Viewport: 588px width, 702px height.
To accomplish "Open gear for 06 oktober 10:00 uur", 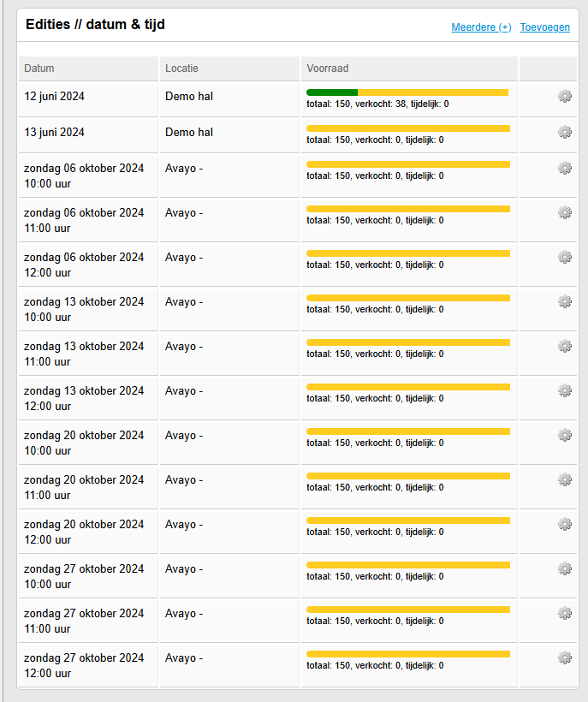I will [565, 168].
